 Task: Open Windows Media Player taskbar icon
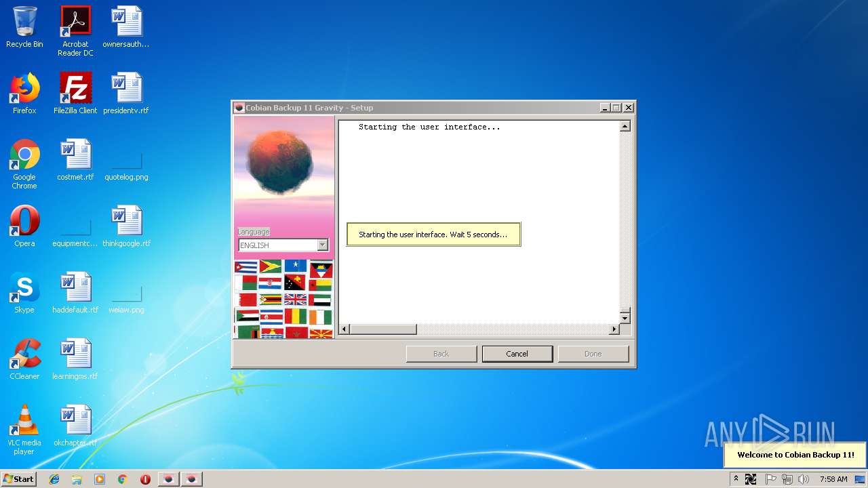pyautogui.click(x=100, y=479)
